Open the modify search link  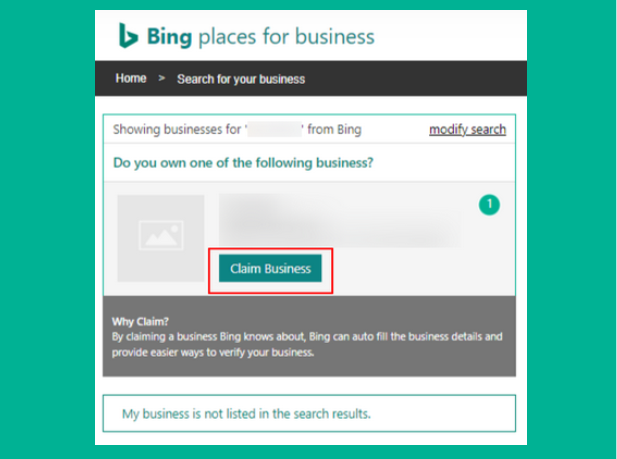(467, 130)
